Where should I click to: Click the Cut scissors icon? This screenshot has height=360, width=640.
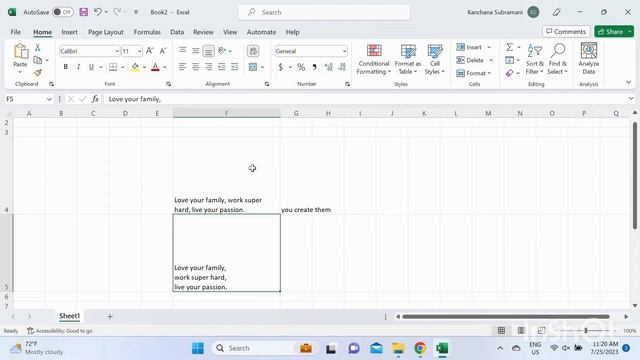tap(38, 47)
